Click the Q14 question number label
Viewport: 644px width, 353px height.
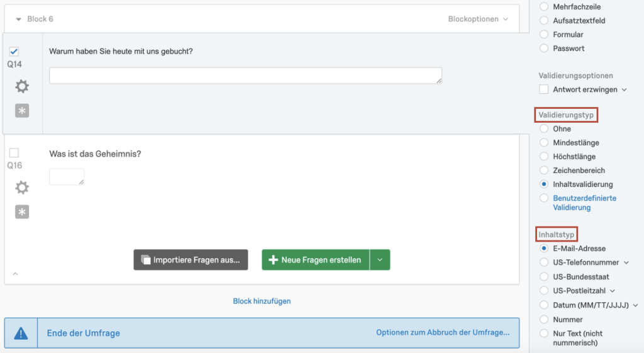[x=14, y=64]
